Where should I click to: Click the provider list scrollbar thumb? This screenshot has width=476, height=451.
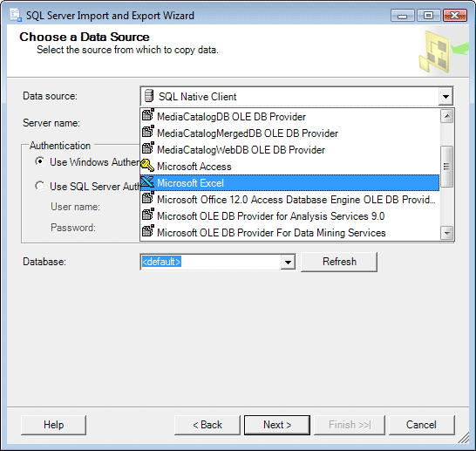(447, 167)
